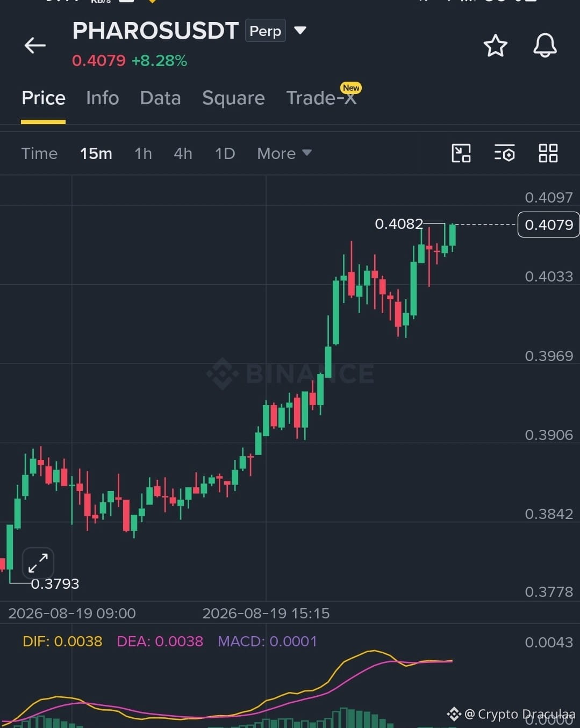
Task: Open the Data tab
Action: click(x=160, y=98)
